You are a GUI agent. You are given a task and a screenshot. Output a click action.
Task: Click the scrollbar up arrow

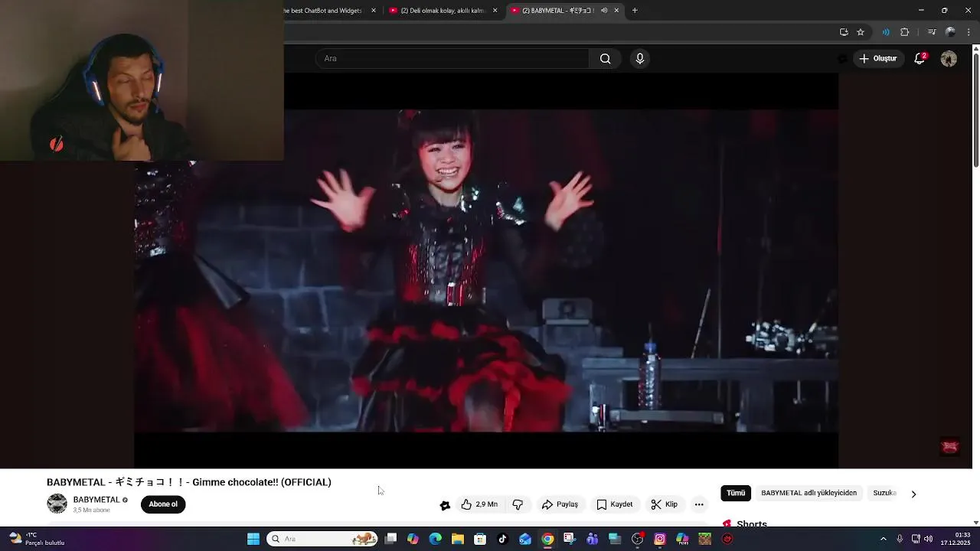pyautogui.click(x=975, y=48)
